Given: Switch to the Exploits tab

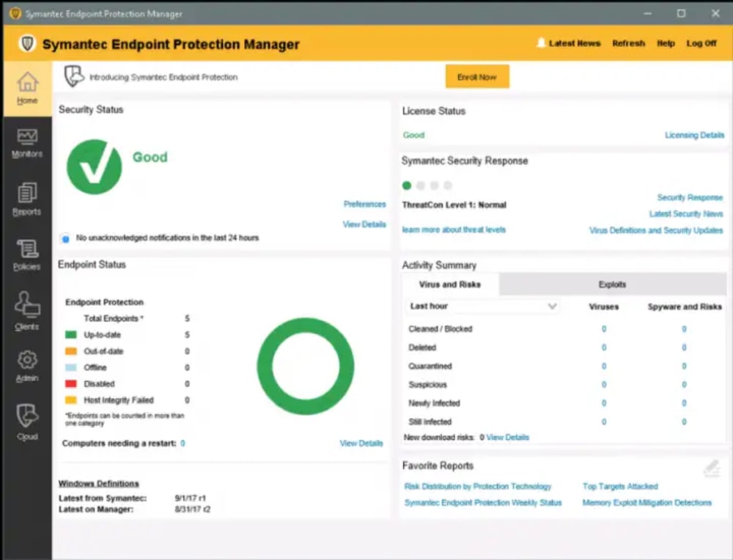Looking at the screenshot, I should click(x=612, y=284).
